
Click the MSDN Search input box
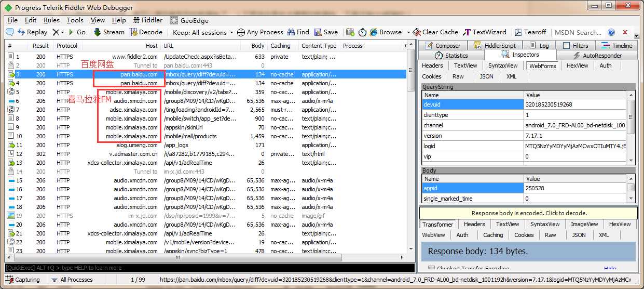(578, 32)
